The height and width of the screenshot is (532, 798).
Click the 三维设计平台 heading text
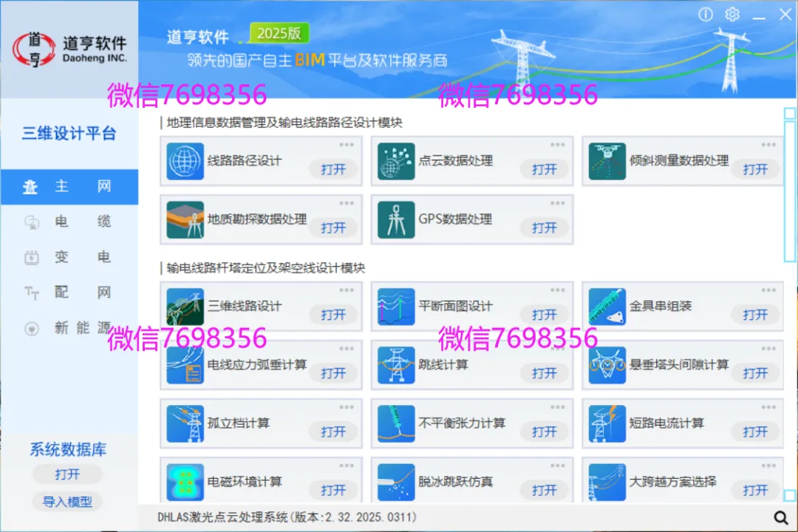(69, 134)
